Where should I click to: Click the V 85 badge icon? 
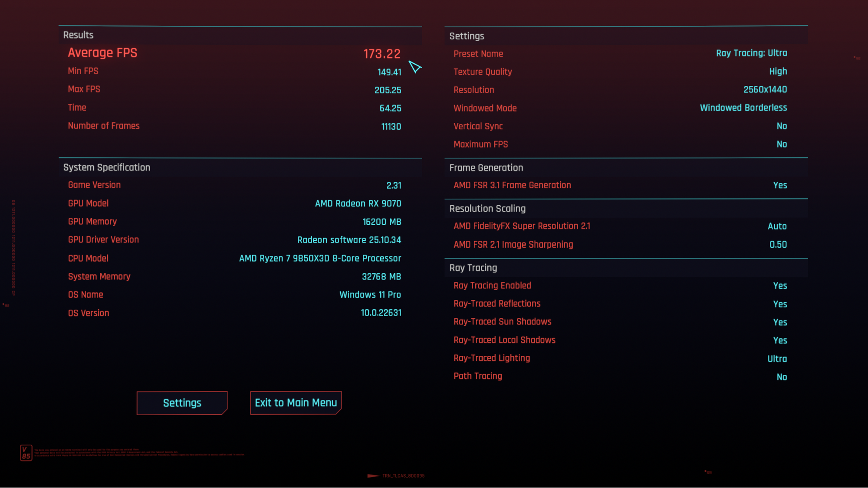[x=26, y=452]
